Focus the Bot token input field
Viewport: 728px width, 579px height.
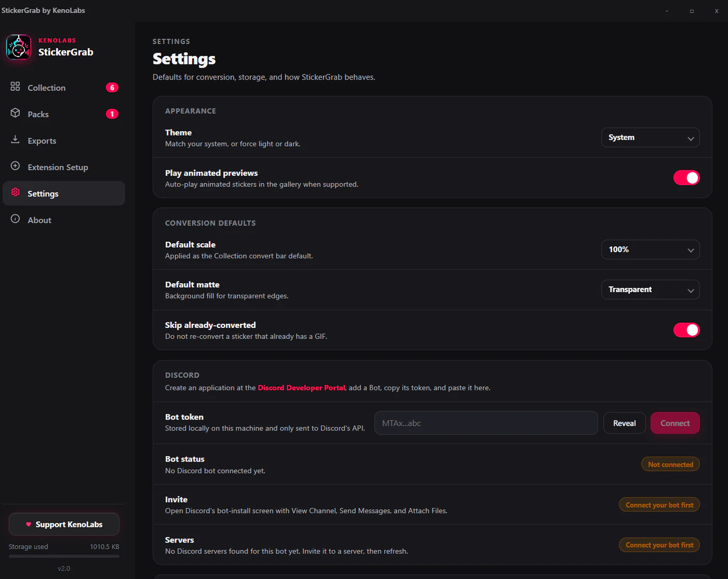486,423
